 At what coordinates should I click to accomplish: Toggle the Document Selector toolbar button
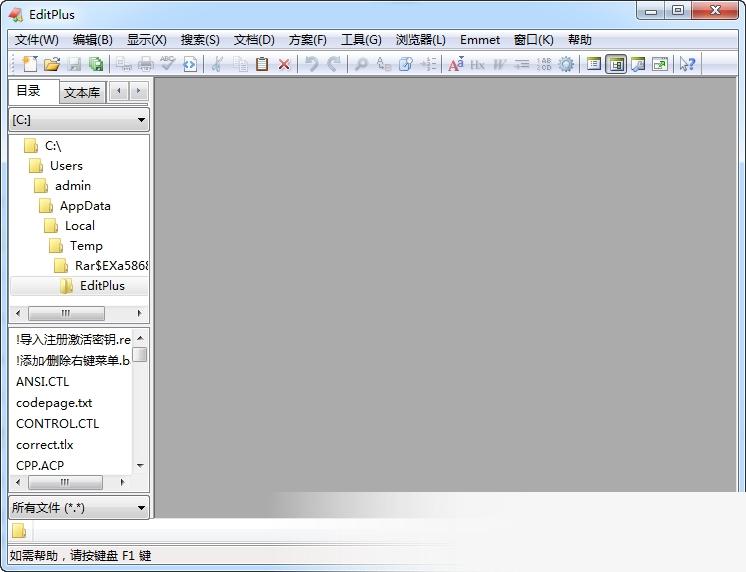pos(594,64)
